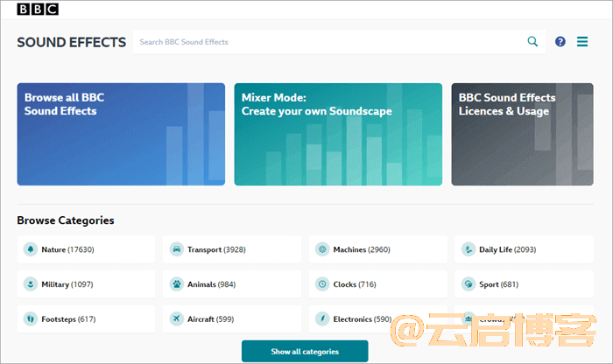The image size is (613, 364).
Task: Open the hamburger menu
Action: pos(582,41)
